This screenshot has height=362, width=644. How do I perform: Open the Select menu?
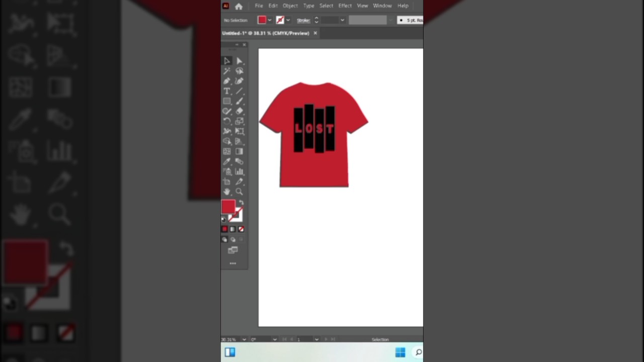[326, 6]
